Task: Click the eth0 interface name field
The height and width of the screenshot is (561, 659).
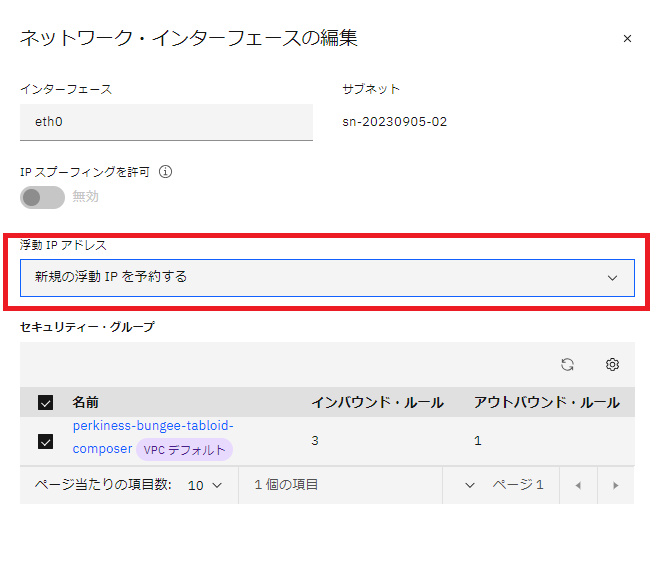Action: 166,122
